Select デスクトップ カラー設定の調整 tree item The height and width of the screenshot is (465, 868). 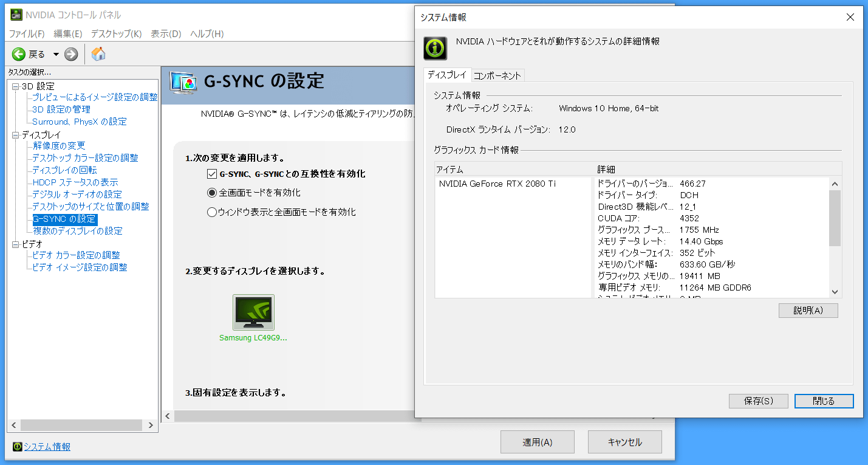(x=85, y=158)
